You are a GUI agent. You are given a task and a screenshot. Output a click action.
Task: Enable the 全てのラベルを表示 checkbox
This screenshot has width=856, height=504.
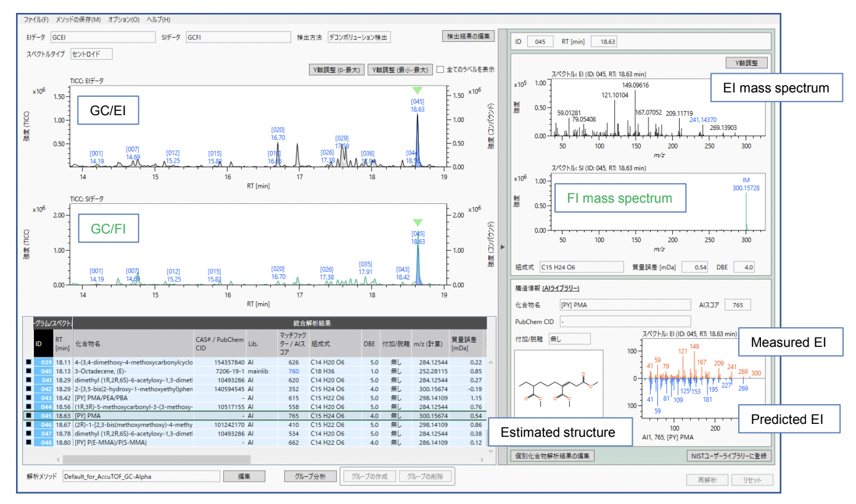(x=440, y=70)
